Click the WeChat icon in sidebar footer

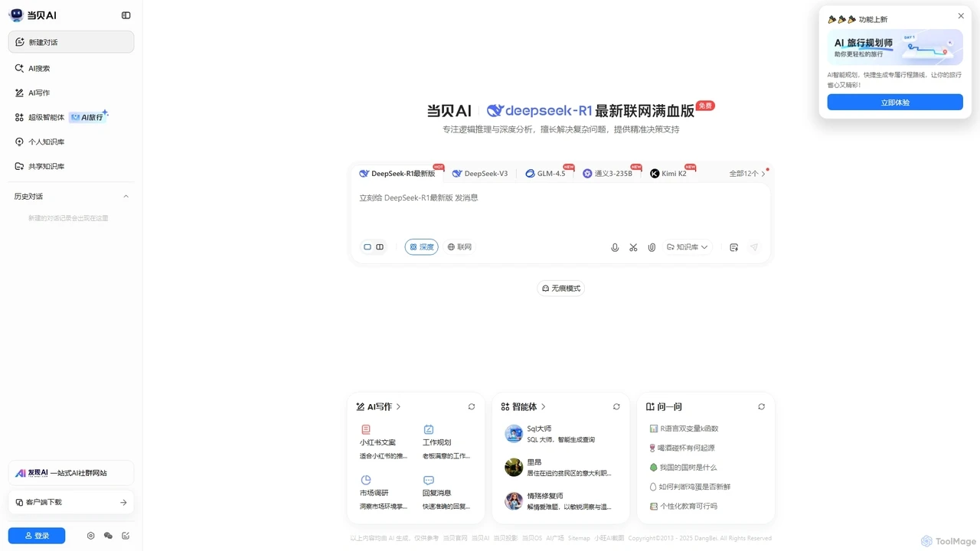(x=108, y=536)
